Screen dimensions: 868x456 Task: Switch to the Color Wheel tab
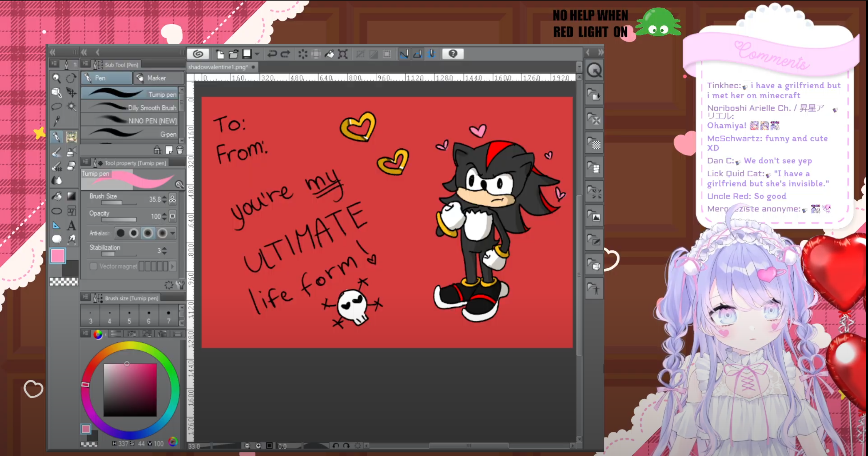(98, 334)
